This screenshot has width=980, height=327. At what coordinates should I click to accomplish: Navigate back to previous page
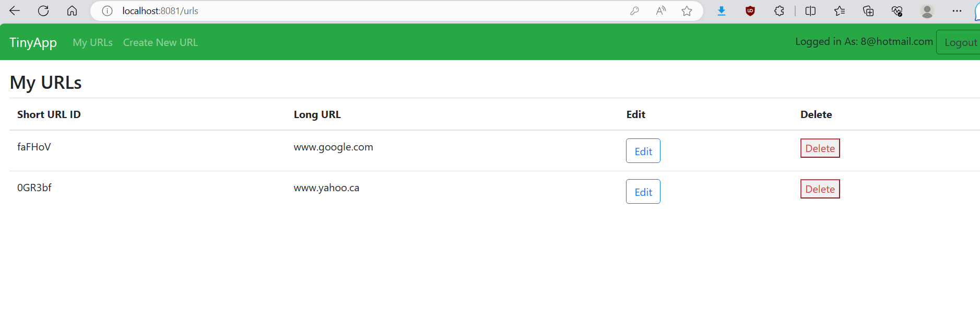pos(15,10)
